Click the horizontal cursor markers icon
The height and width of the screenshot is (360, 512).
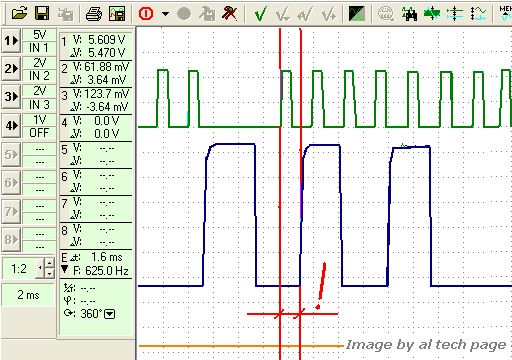(x=455, y=14)
